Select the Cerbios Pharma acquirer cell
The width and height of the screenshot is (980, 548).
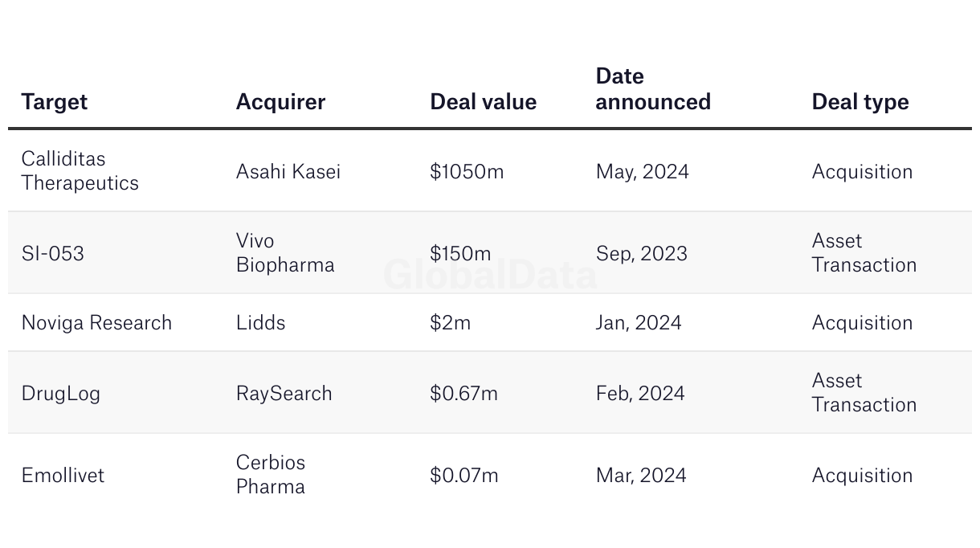[271, 475]
